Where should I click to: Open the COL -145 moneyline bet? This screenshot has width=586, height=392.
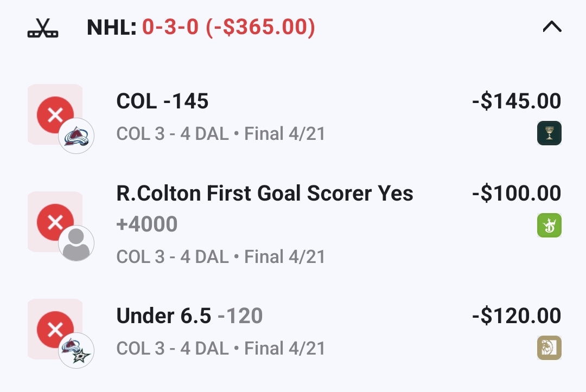(162, 101)
